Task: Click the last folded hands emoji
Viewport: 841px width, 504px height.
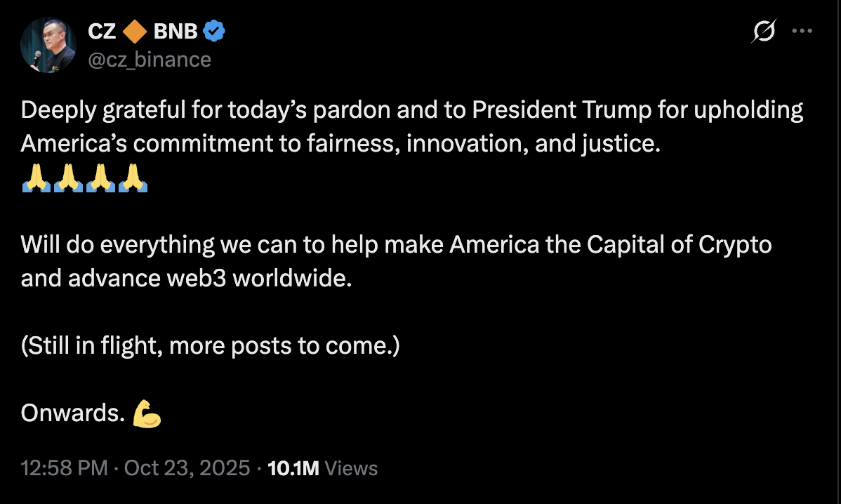Action: click(131, 178)
